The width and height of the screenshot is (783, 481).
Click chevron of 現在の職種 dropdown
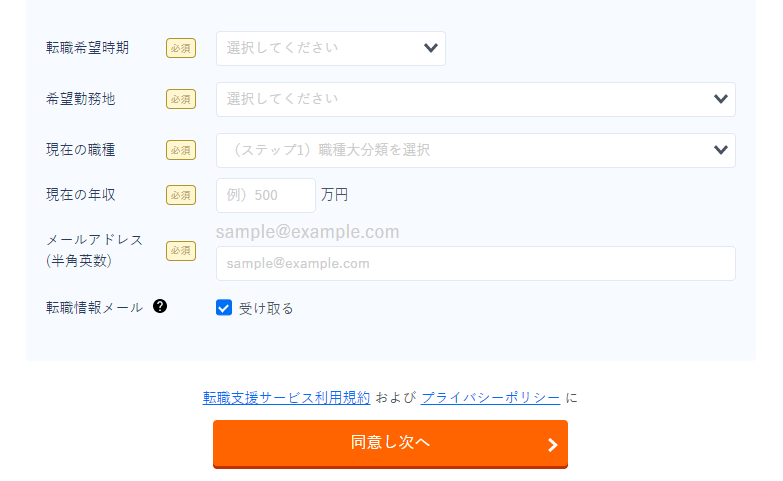click(x=721, y=150)
